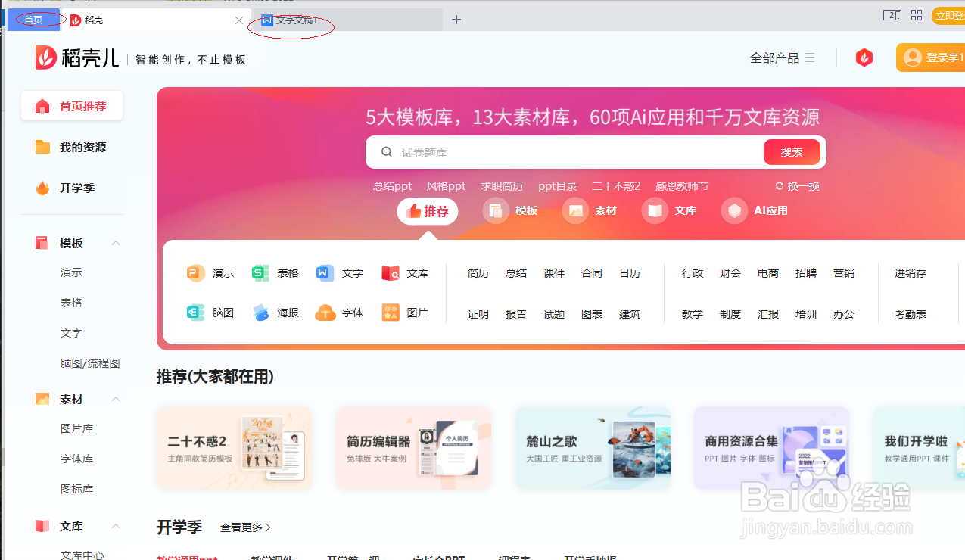Screen dimensions: 965x560
Task: Open 表格 in sidebar templates
Action: click(x=71, y=303)
